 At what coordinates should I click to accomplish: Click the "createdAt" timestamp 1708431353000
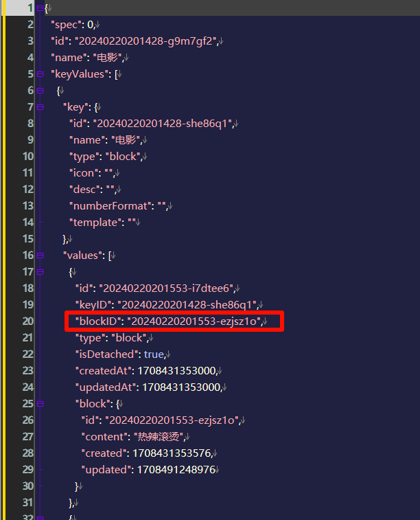click(x=177, y=371)
